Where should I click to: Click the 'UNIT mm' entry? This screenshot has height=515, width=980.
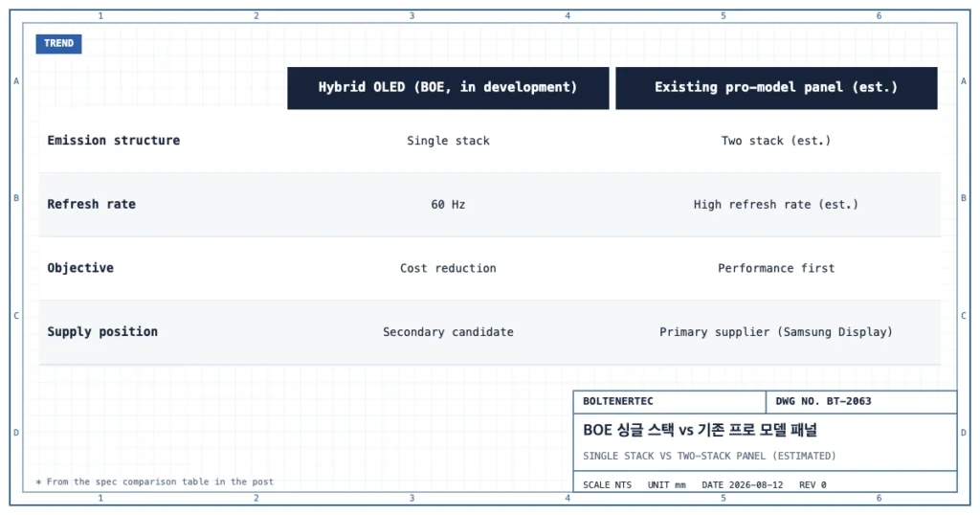click(666, 485)
